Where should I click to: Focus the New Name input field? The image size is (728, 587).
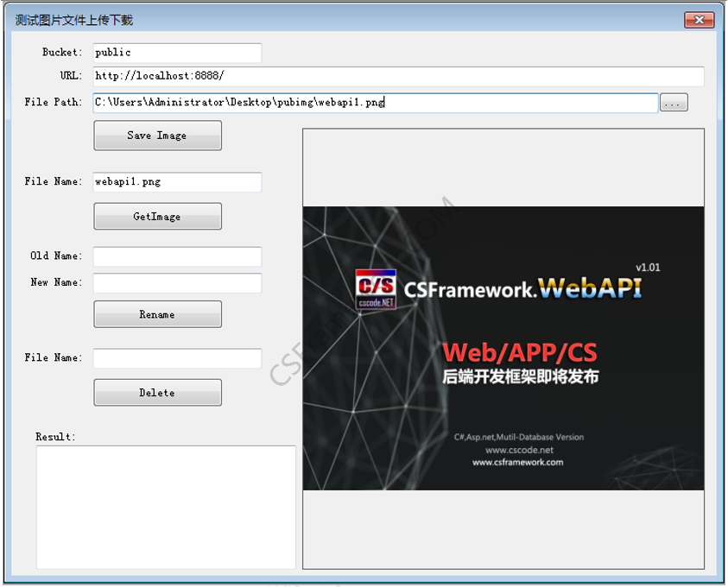pyautogui.click(x=177, y=283)
